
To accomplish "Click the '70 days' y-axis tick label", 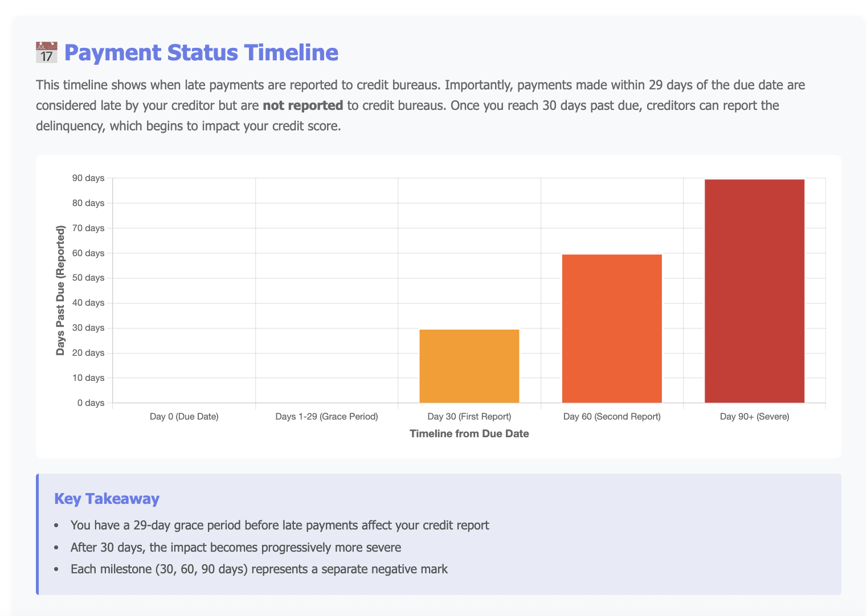I will (88, 228).
